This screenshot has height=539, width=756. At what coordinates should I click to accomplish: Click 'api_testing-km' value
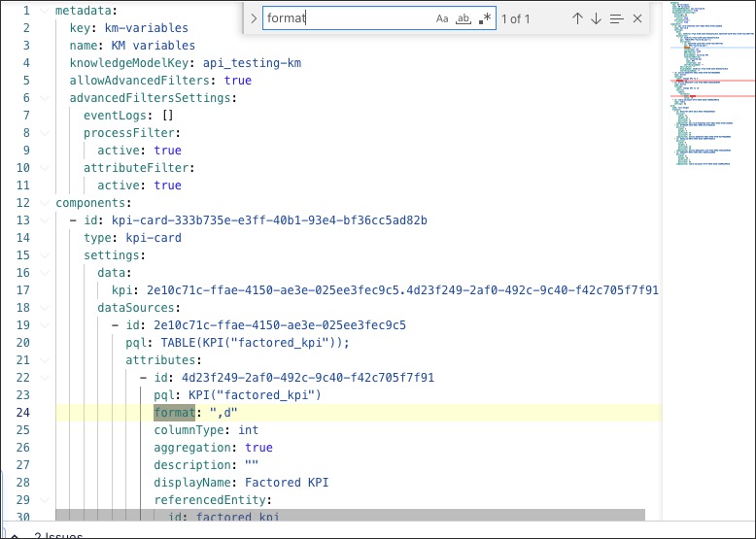pyautogui.click(x=252, y=63)
